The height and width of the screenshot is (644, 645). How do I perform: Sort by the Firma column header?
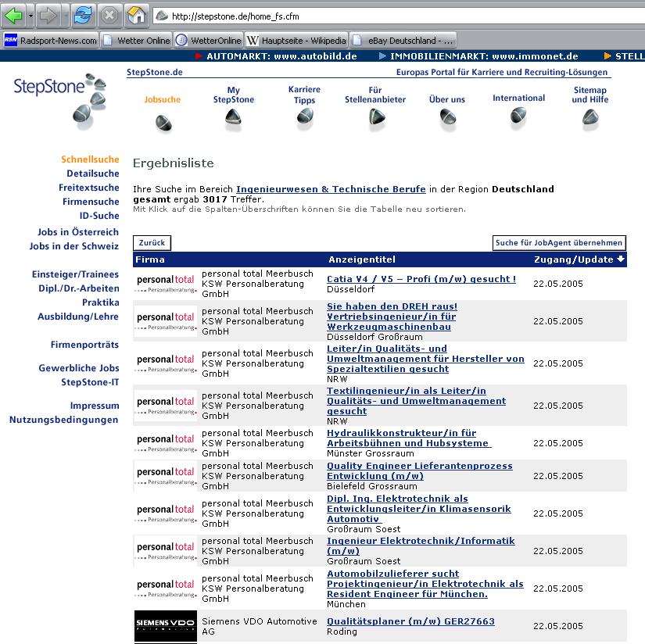pos(150,259)
